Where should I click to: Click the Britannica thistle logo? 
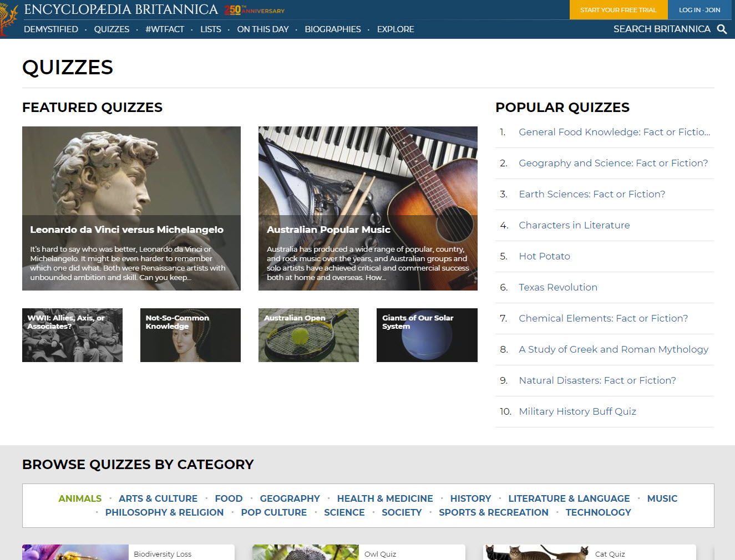pyautogui.click(x=8, y=19)
